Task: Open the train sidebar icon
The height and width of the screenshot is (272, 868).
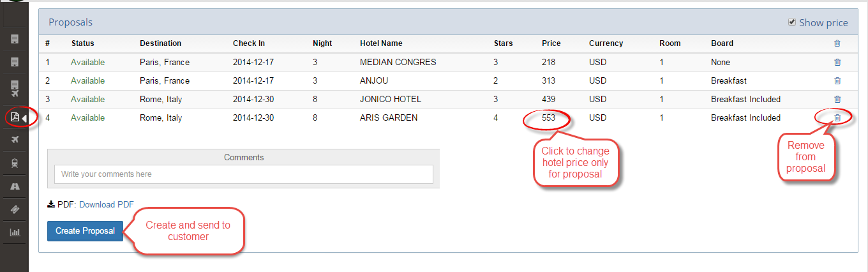Action: tap(15, 163)
